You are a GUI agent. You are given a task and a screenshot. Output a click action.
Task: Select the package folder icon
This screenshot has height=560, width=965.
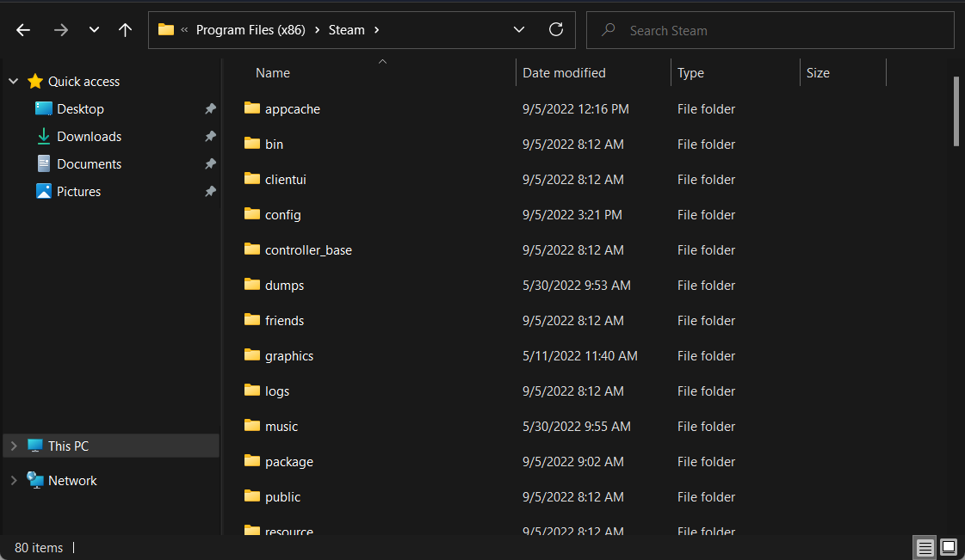251,461
